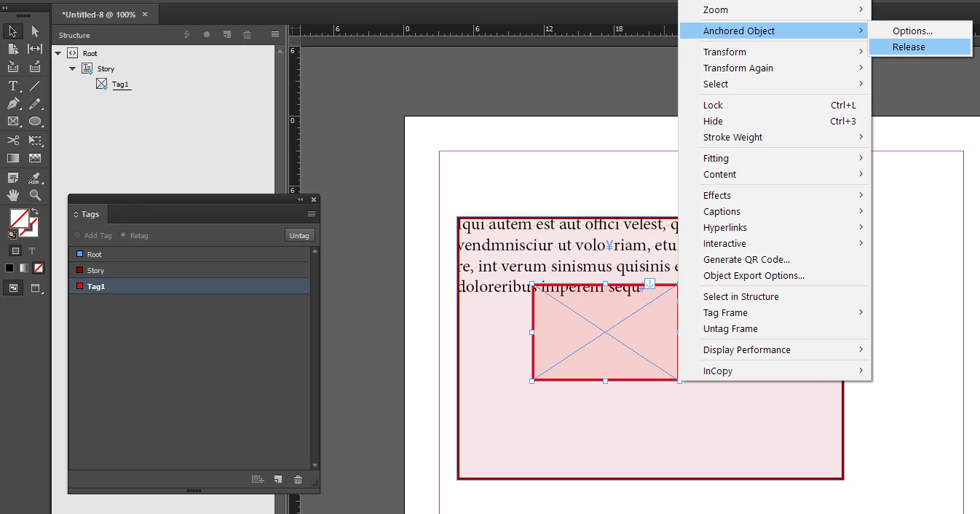Viewport: 980px width, 514px height.
Task: Open the Structure pane flyout menu
Action: click(x=274, y=35)
